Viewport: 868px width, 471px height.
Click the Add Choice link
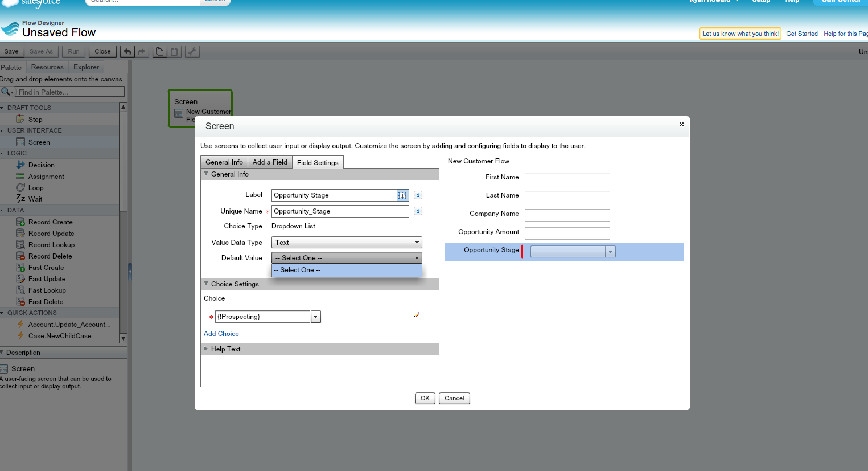click(x=221, y=334)
